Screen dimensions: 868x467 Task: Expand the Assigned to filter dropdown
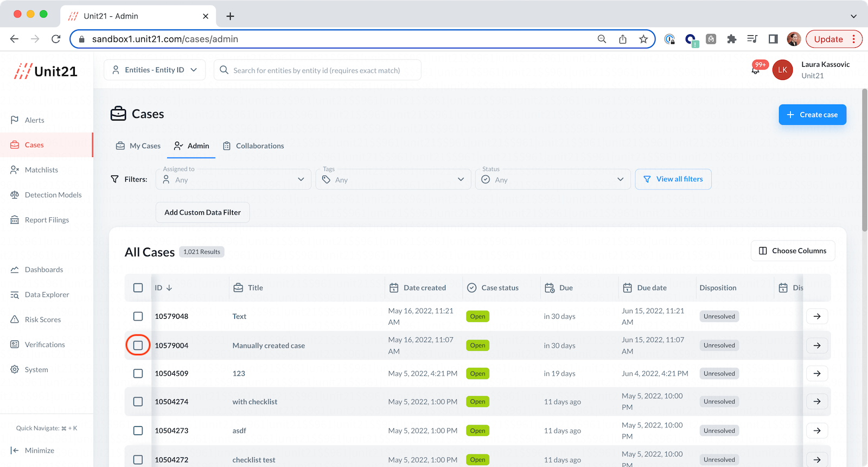[x=234, y=179]
